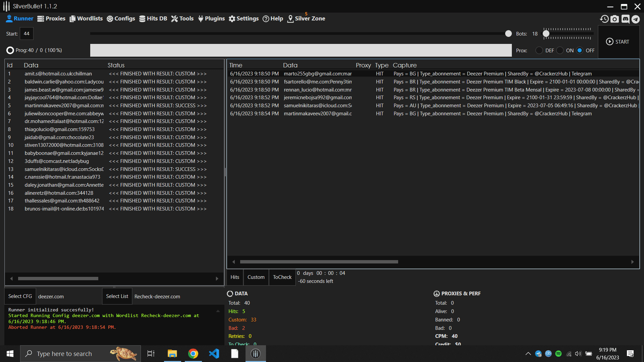Click the camera screenshot icon
The height and width of the screenshot is (362, 644).
[x=614, y=19]
